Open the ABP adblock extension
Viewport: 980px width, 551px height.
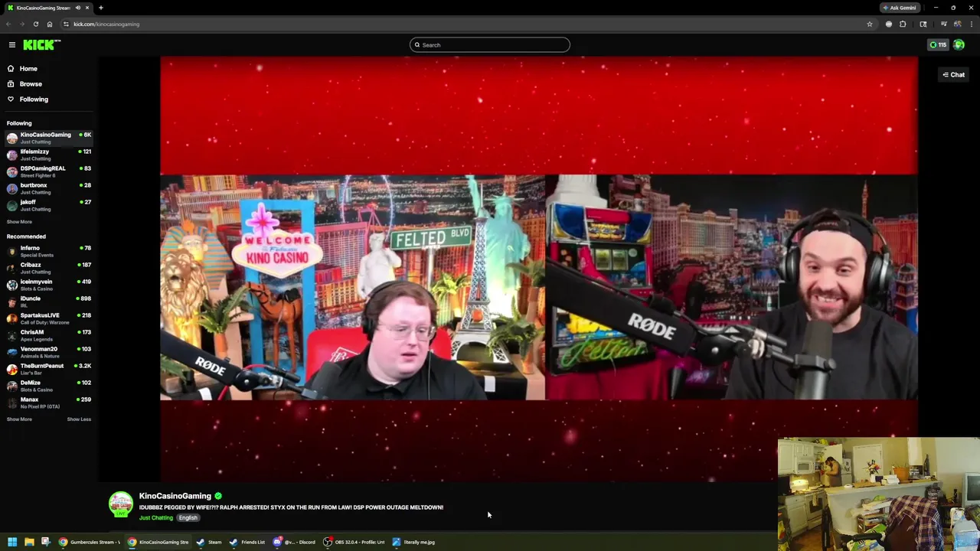click(889, 24)
